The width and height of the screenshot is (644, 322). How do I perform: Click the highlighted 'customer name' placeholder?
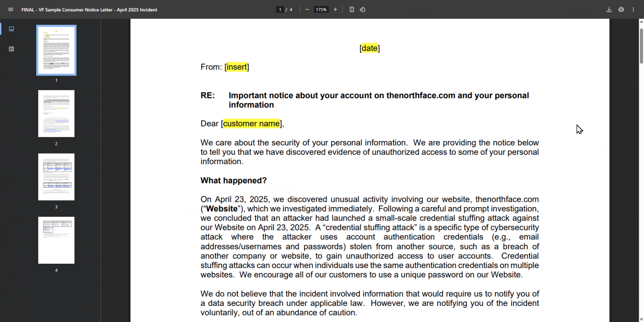pos(252,124)
